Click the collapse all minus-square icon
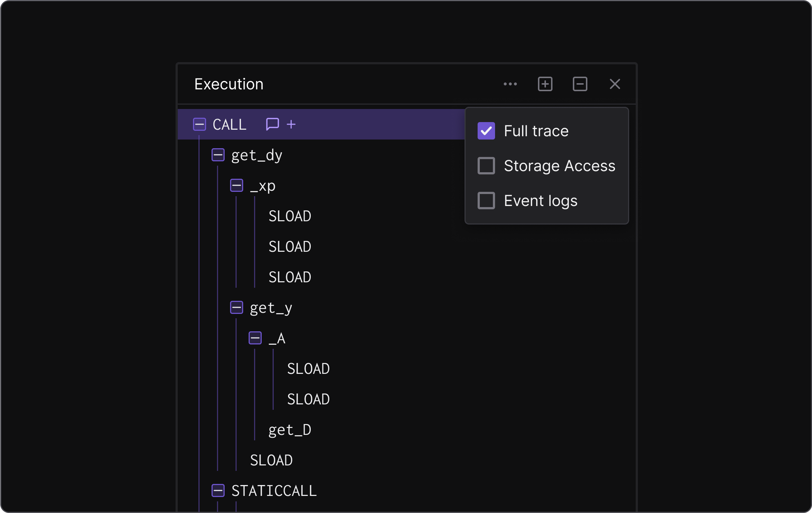This screenshot has width=812, height=513. 580,84
